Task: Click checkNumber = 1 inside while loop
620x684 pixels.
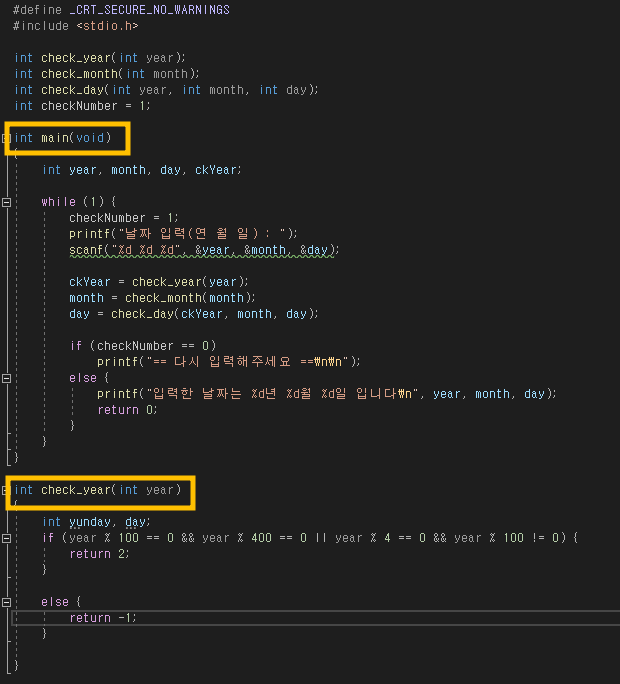Action: point(123,218)
